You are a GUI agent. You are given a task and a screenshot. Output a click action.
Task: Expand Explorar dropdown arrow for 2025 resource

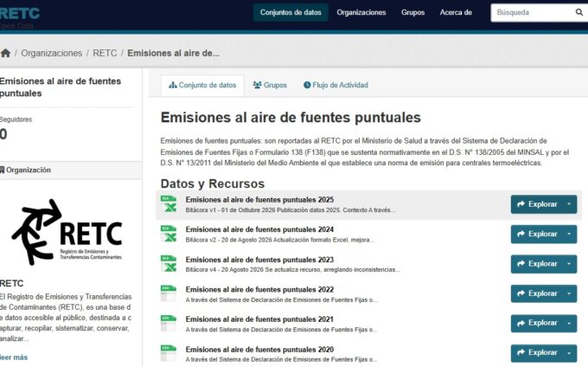click(x=569, y=204)
